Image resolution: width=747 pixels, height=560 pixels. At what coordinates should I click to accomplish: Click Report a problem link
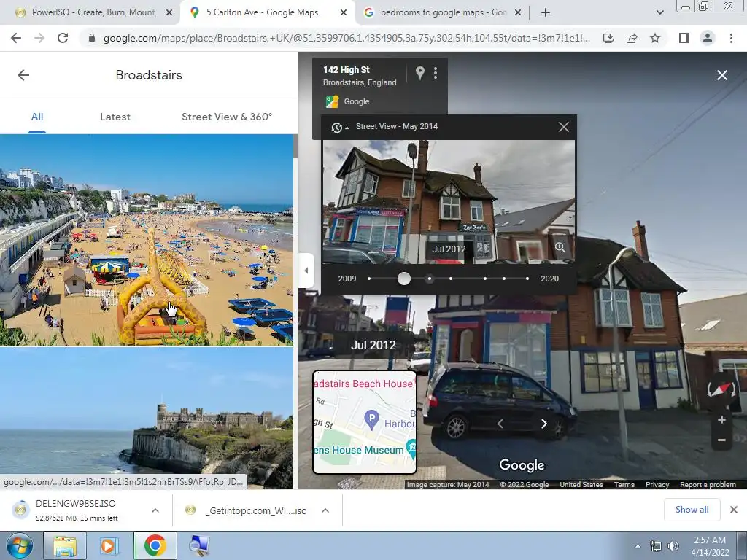coord(708,485)
